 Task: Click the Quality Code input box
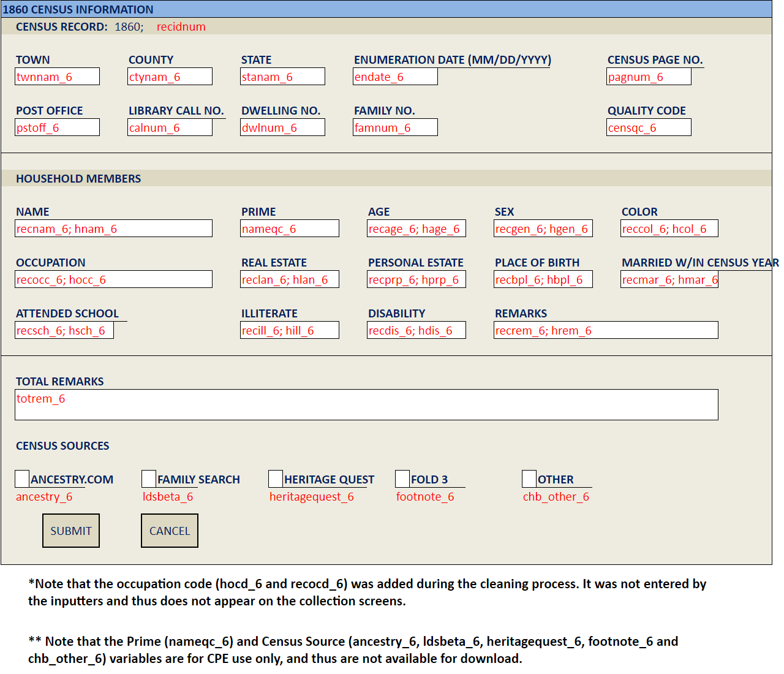click(x=649, y=127)
